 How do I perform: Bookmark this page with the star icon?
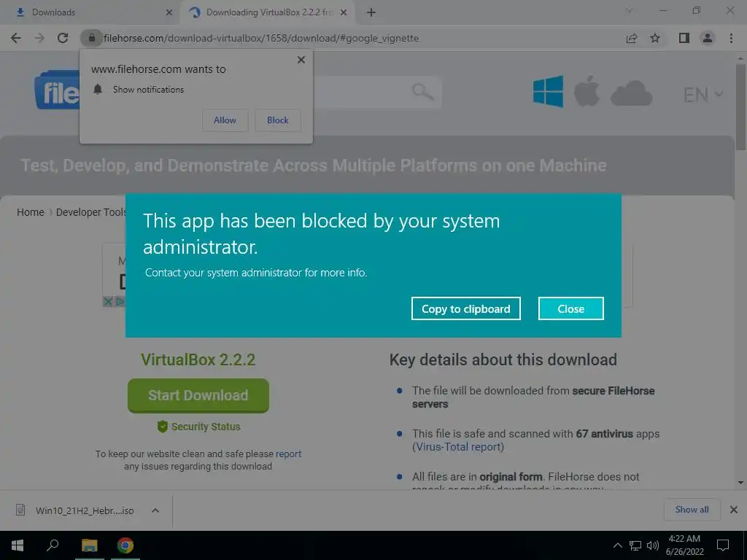(x=655, y=38)
